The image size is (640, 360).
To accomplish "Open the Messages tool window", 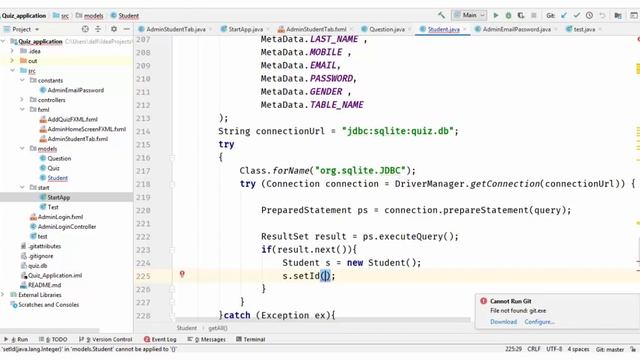I will [x=206, y=339].
